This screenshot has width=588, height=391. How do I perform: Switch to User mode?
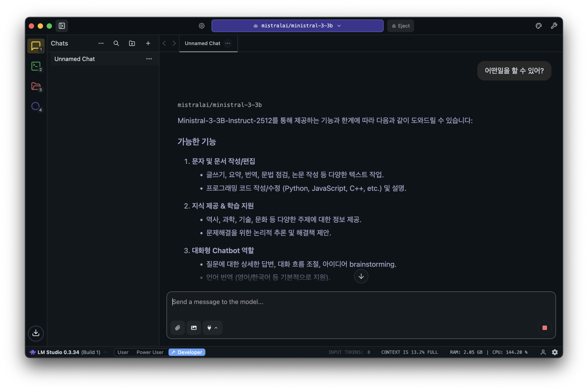click(123, 352)
